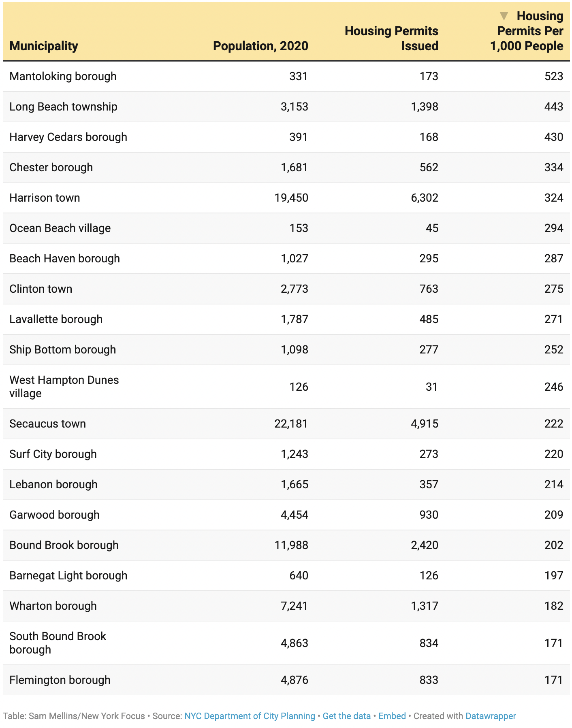Select the Mantoloking borough name cell
This screenshot has width=572, height=728.
point(63,77)
